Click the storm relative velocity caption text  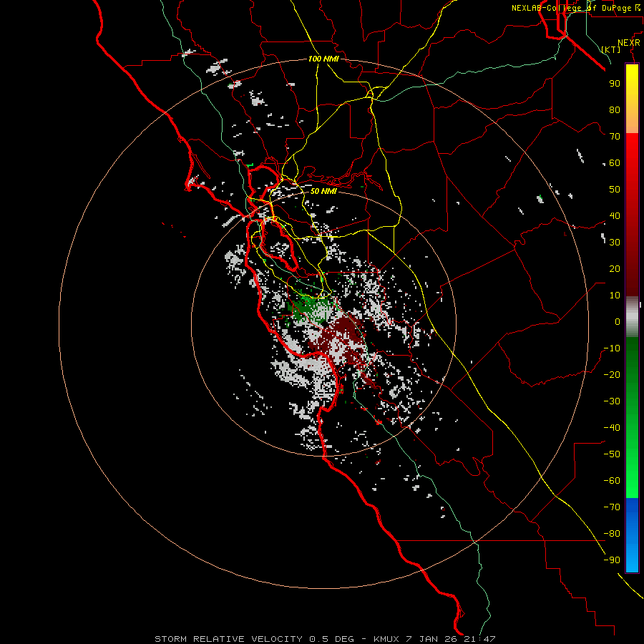(x=325, y=639)
